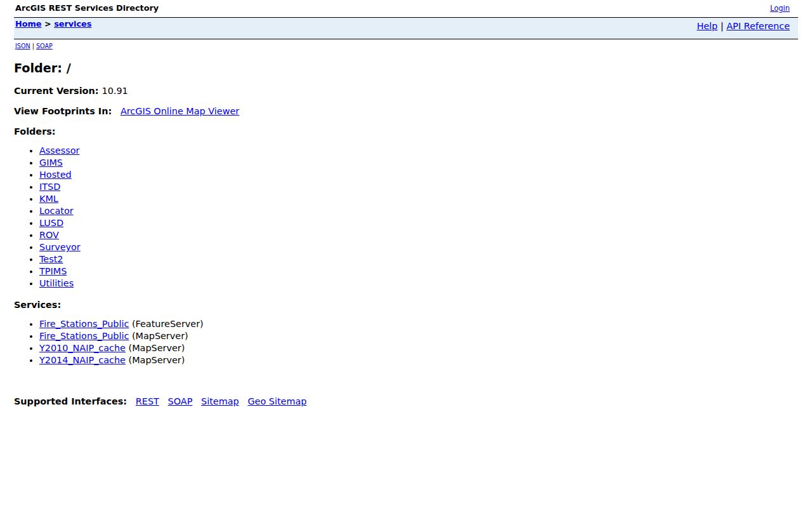
Task: Open the Utilities folder
Action: tap(56, 283)
